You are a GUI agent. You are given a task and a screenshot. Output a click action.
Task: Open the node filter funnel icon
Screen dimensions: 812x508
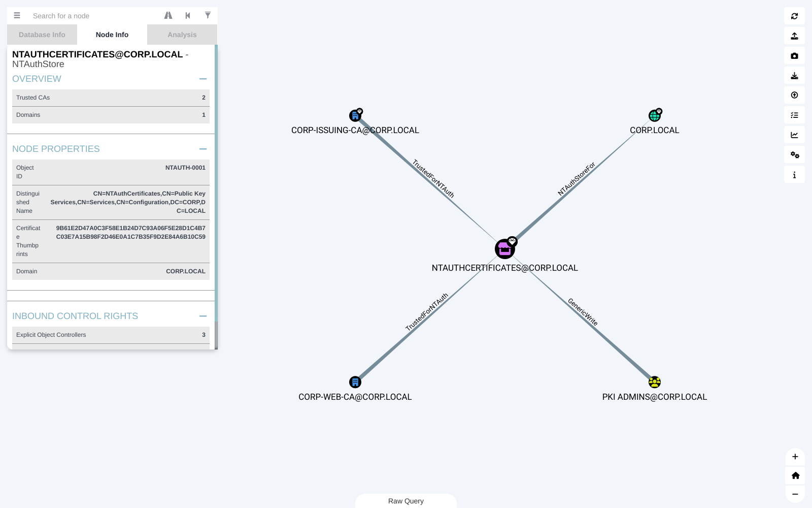tap(208, 16)
